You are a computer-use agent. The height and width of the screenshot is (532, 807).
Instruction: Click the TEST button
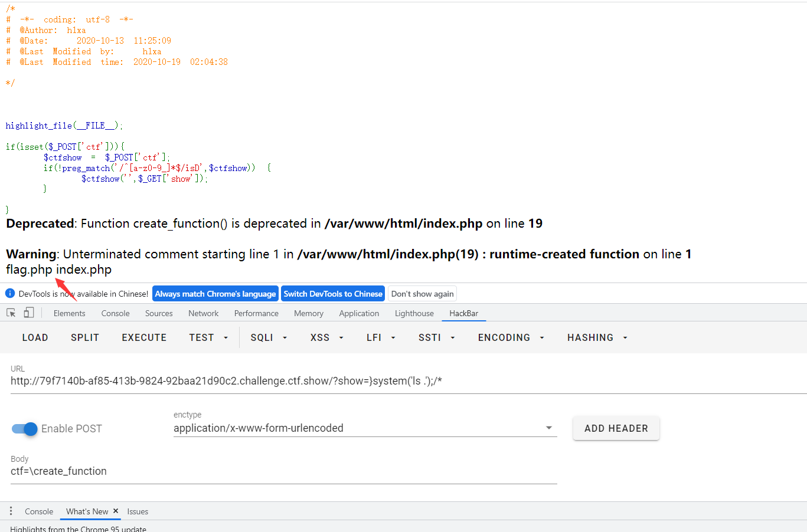coord(201,337)
